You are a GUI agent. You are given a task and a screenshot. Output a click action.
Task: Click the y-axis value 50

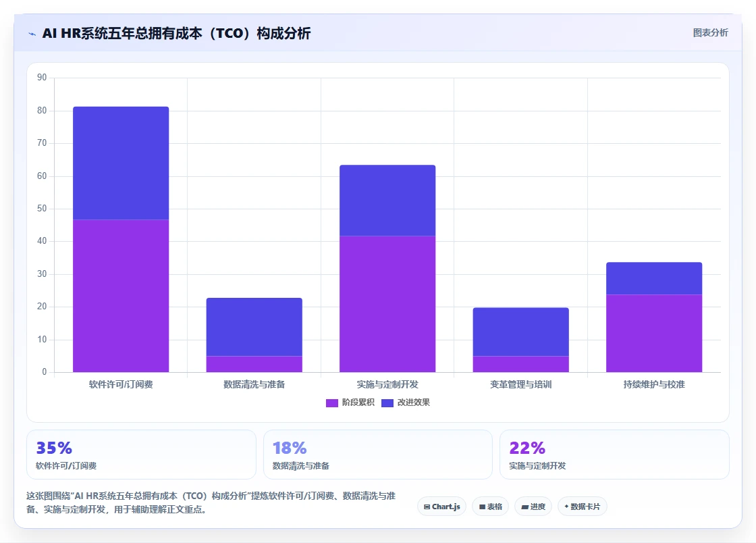pyautogui.click(x=42, y=208)
